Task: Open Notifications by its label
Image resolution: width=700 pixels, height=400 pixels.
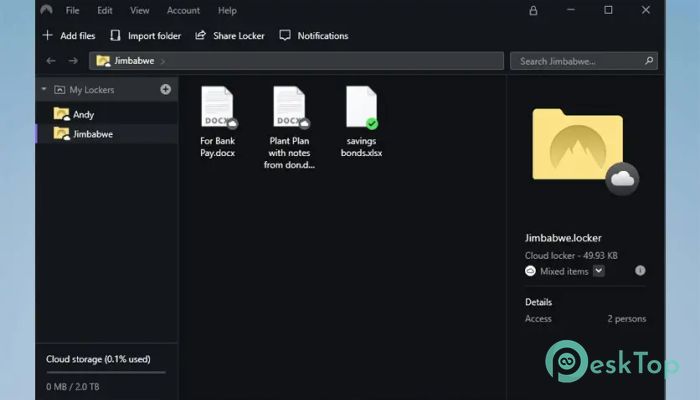Action: tap(323, 36)
